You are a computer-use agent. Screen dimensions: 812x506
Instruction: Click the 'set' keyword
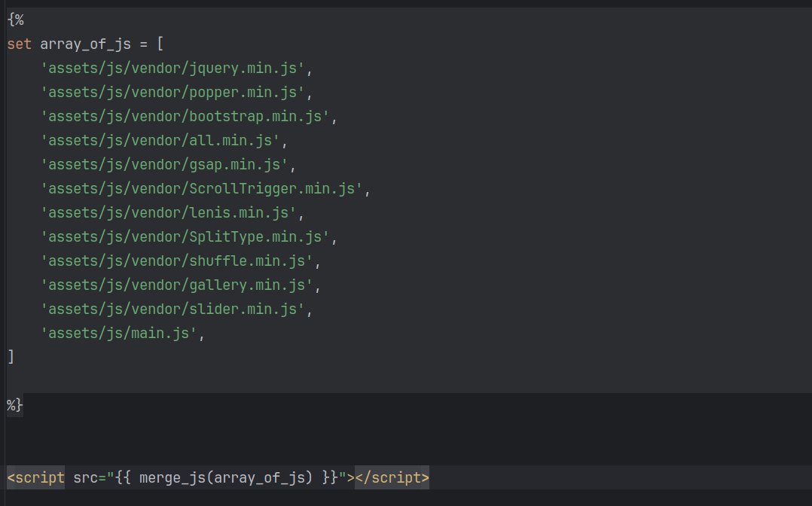(19, 44)
